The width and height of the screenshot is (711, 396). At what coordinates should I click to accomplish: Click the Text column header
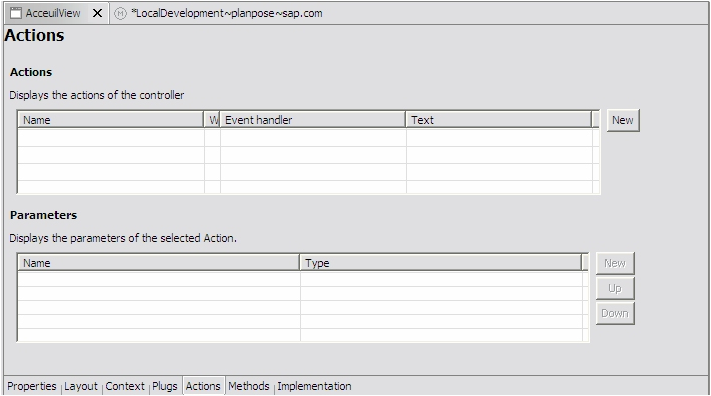click(499, 120)
